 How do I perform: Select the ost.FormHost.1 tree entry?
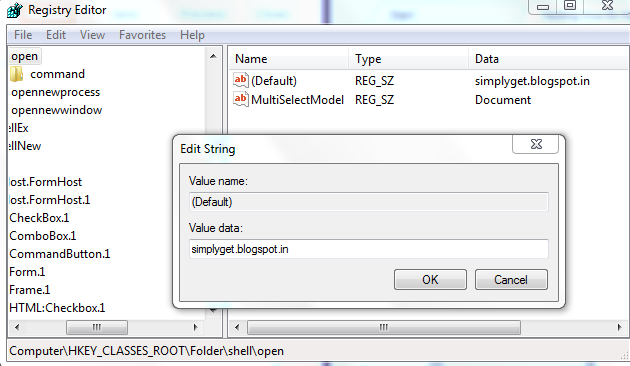pos(49,200)
